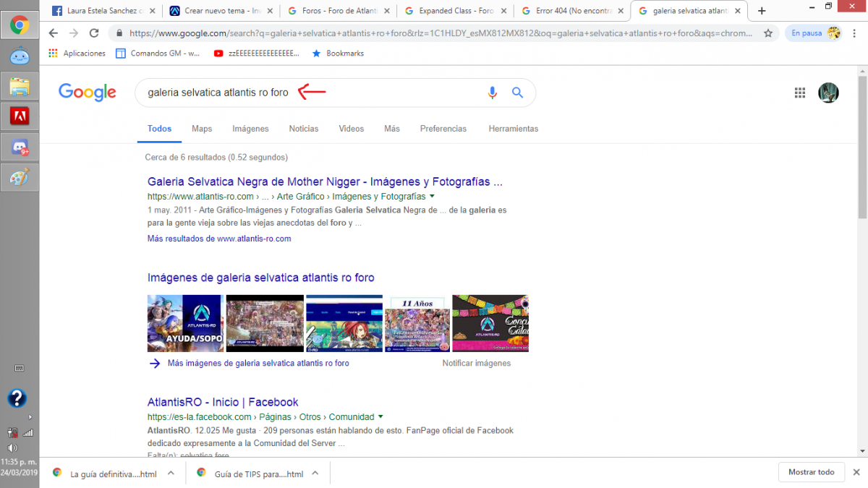Open the 11 Años image thumbnail
Screen dimensions: 868x488
tap(417, 324)
